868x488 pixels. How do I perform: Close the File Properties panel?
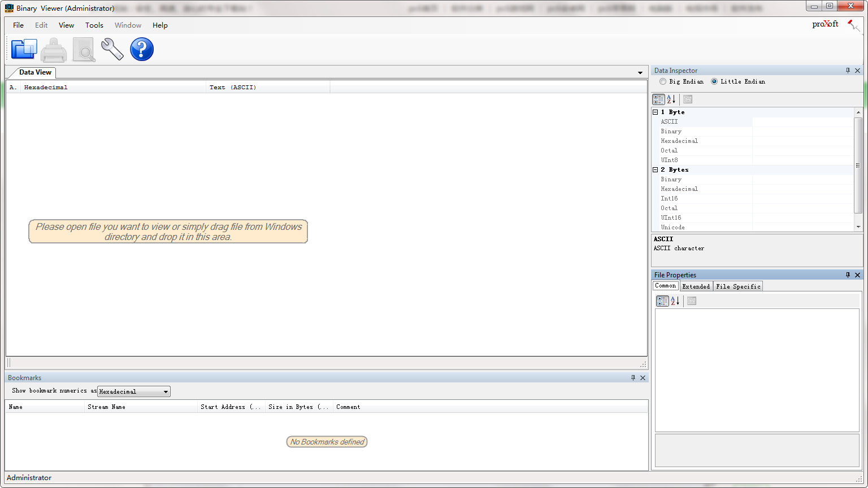pyautogui.click(x=858, y=275)
